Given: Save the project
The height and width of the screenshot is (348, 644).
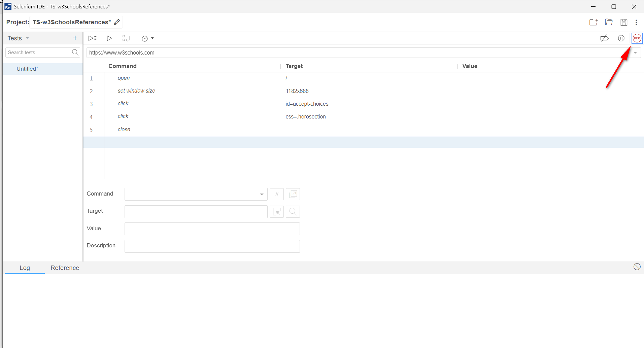Looking at the screenshot, I should (624, 22).
